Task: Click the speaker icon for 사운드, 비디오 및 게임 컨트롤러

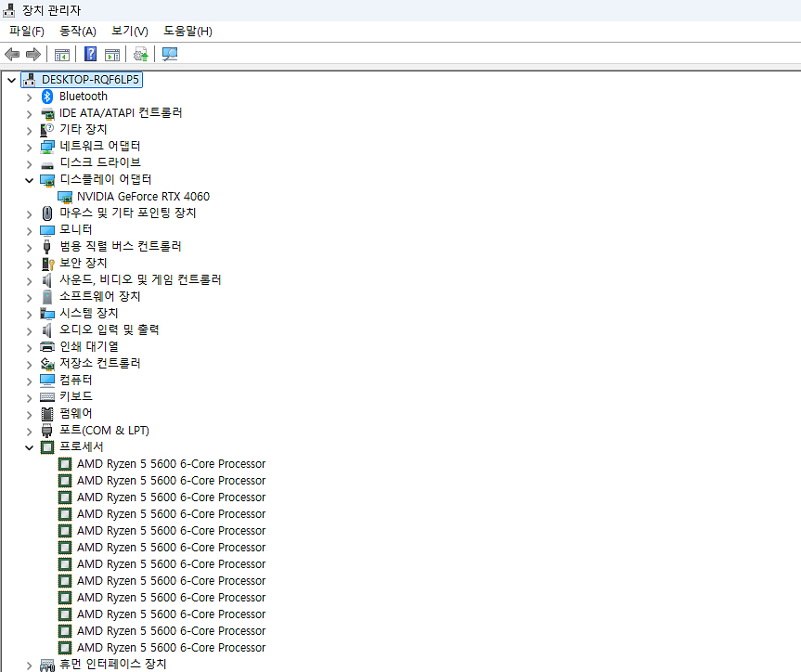Action: [x=47, y=280]
